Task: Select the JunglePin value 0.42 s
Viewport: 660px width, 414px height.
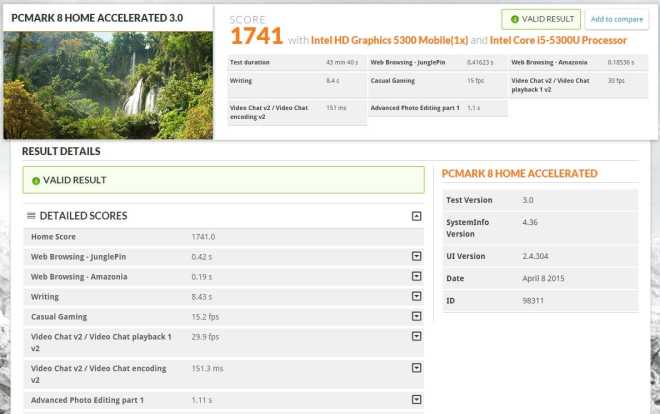Action: pyautogui.click(x=202, y=257)
